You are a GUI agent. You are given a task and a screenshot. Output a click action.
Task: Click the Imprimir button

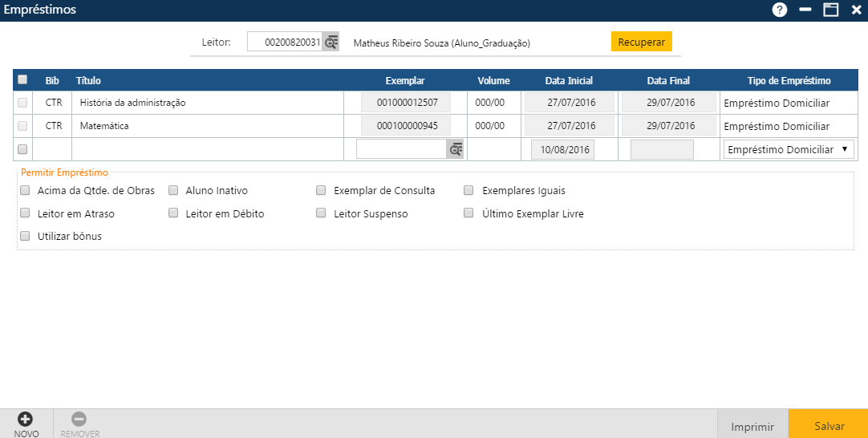click(x=752, y=427)
